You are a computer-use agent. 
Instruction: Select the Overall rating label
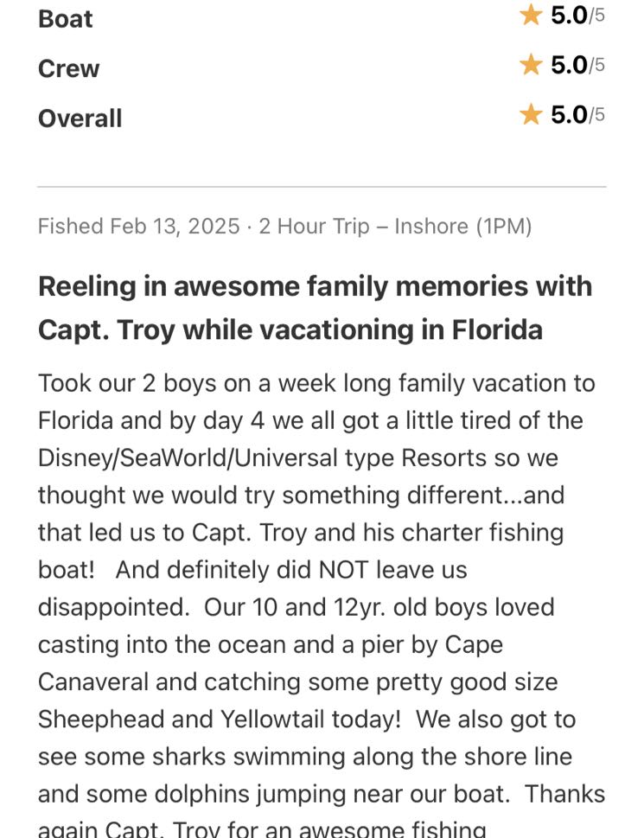point(80,118)
